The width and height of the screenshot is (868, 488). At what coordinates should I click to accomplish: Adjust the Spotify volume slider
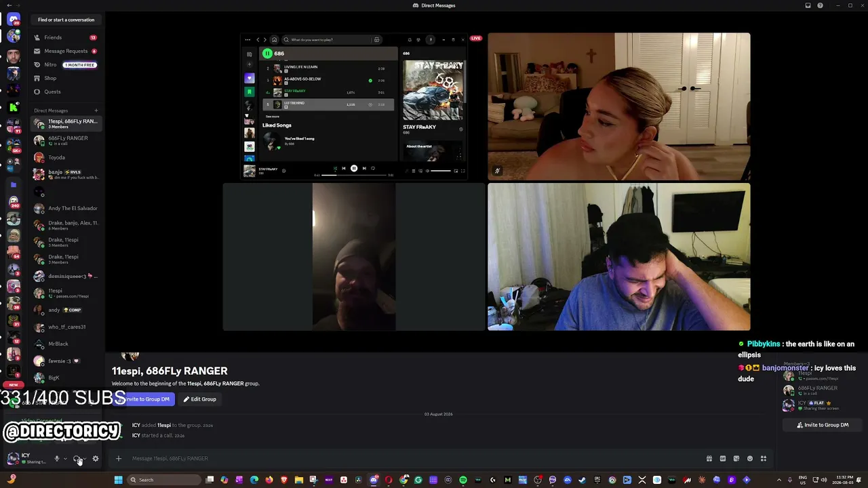(441, 171)
